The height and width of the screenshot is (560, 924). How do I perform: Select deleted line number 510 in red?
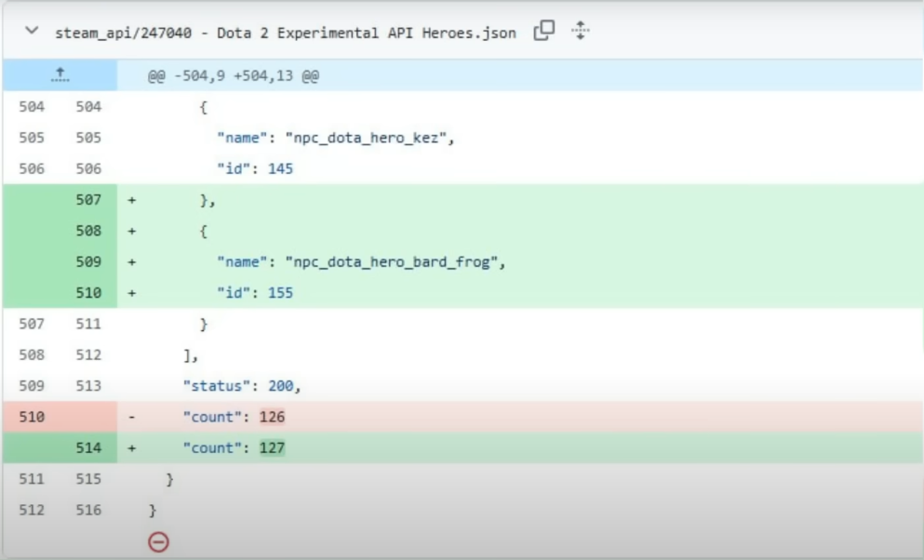pyautogui.click(x=32, y=418)
